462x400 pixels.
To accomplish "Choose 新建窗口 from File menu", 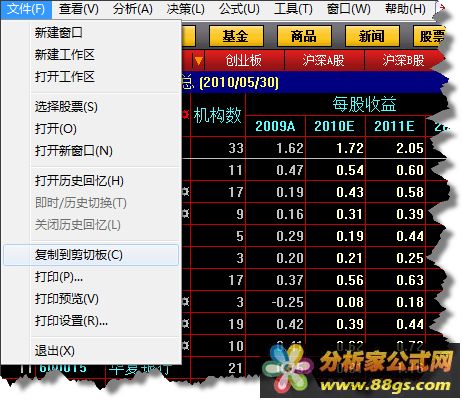I will point(91,33).
